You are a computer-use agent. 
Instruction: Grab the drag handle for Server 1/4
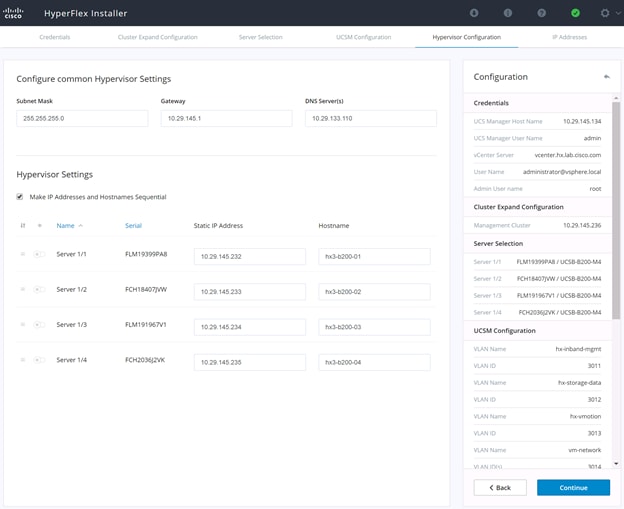tap(23, 360)
